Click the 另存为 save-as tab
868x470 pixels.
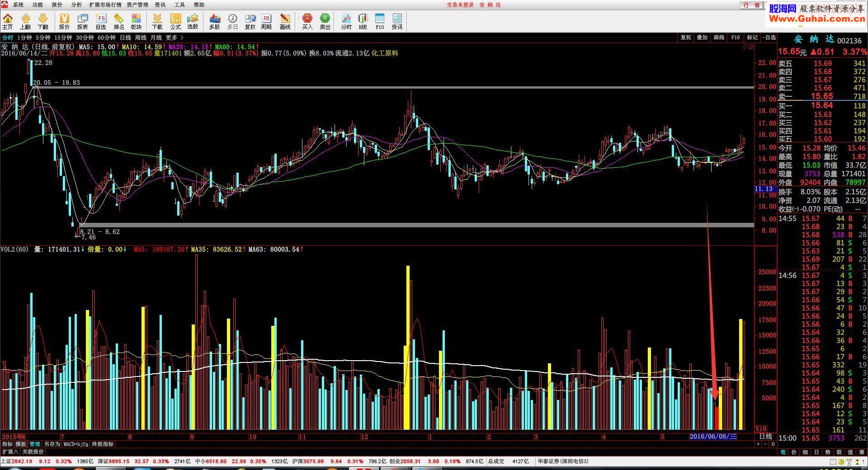pos(52,444)
